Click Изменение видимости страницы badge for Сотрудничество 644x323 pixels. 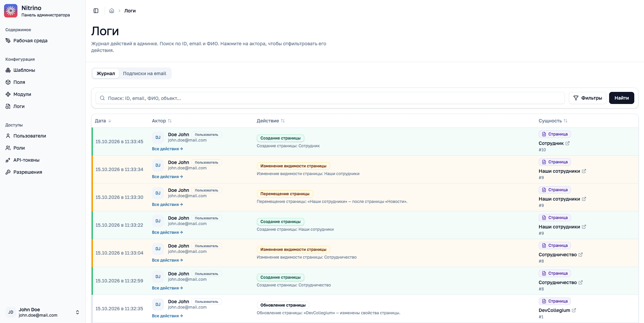293,250
